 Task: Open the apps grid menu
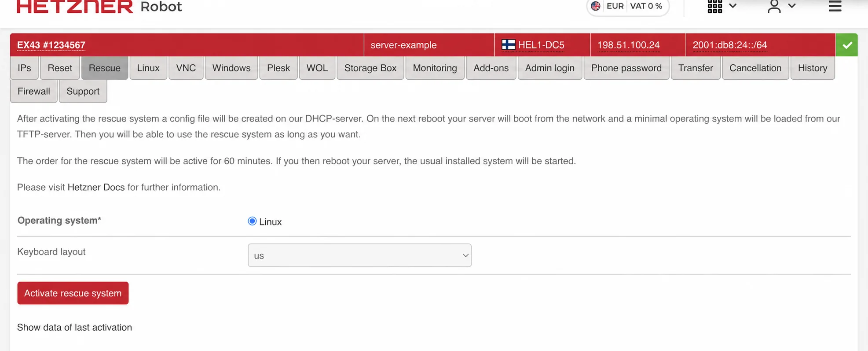(x=715, y=6)
